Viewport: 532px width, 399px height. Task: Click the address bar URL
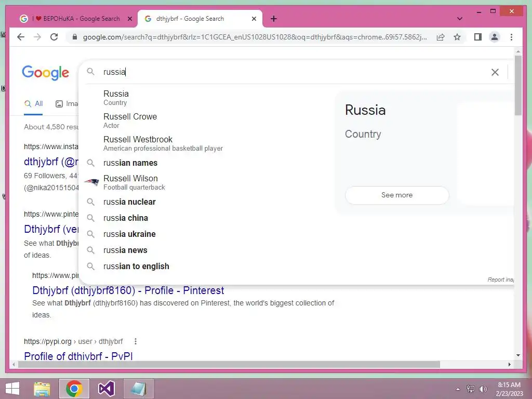(x=255, y=37)
